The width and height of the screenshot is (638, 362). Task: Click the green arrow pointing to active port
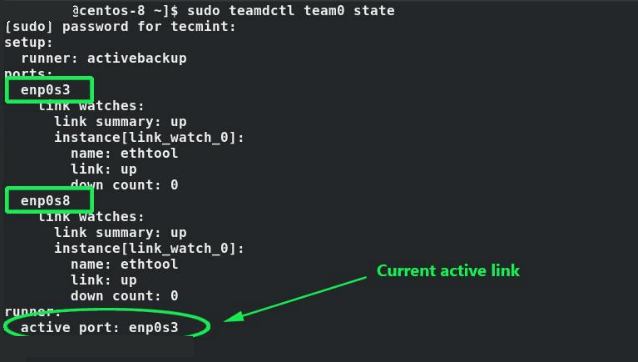[x=295, y=299]
